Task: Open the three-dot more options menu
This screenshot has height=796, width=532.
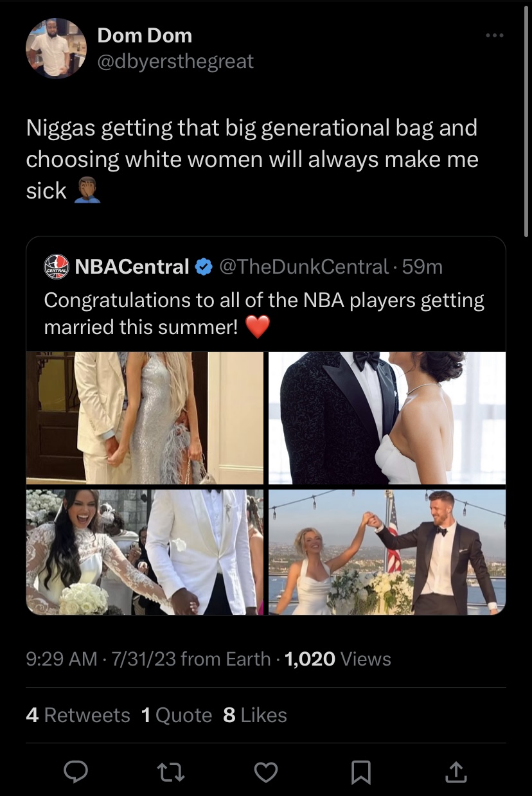Action: pyautogui.click(x=494, y=35)
